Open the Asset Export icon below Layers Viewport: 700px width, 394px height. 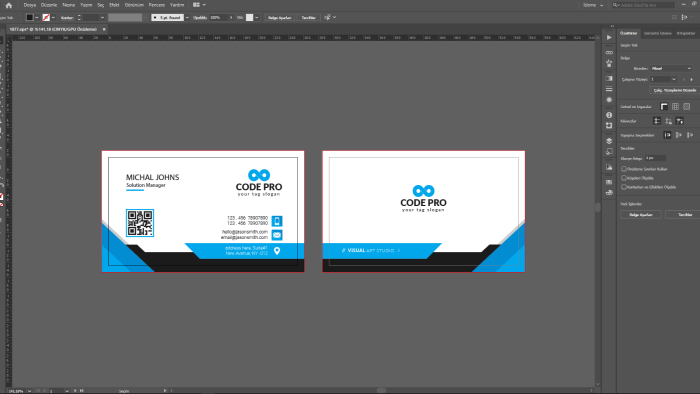click(x=609, y=152)
